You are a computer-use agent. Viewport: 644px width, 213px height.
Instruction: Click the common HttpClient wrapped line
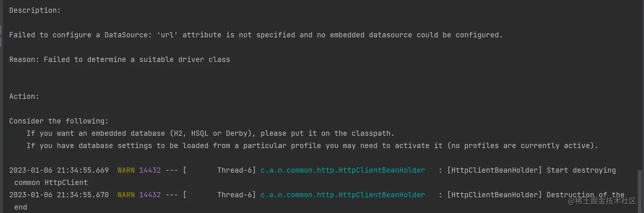coord(51,182)
